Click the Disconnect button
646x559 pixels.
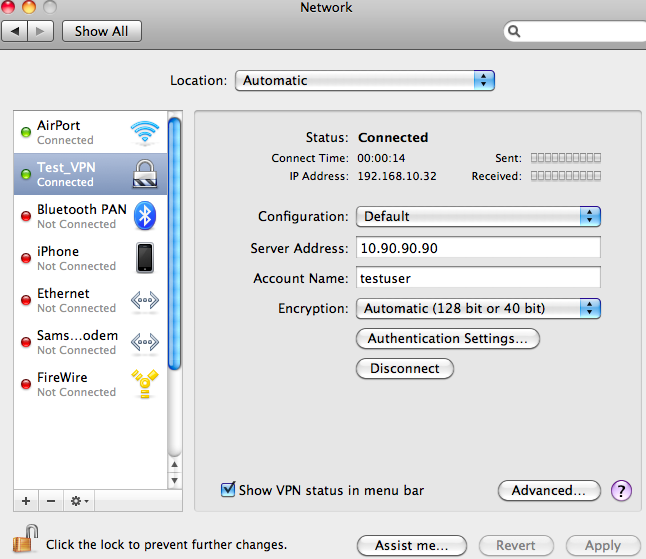[x=405, y=368]
